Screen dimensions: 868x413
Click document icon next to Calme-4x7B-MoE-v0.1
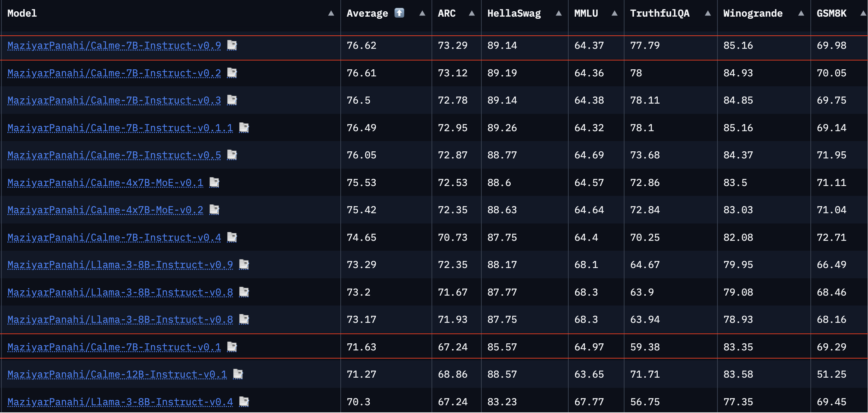coord(214,182)
